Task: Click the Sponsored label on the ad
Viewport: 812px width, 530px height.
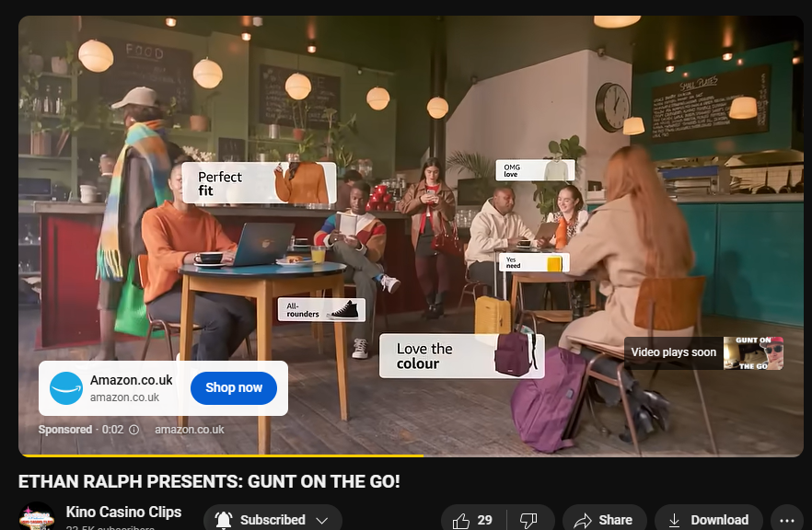Action: click(64, 430)
